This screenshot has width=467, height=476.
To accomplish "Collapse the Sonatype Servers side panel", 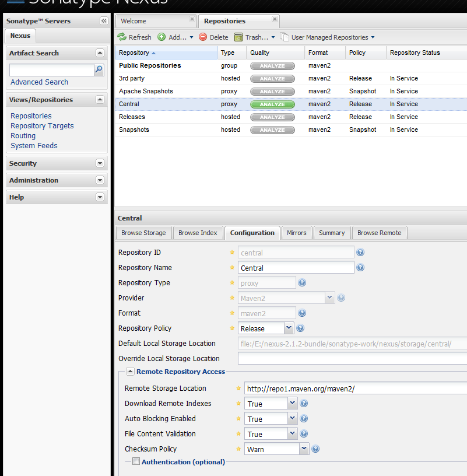I will click(x=104, y=20).
